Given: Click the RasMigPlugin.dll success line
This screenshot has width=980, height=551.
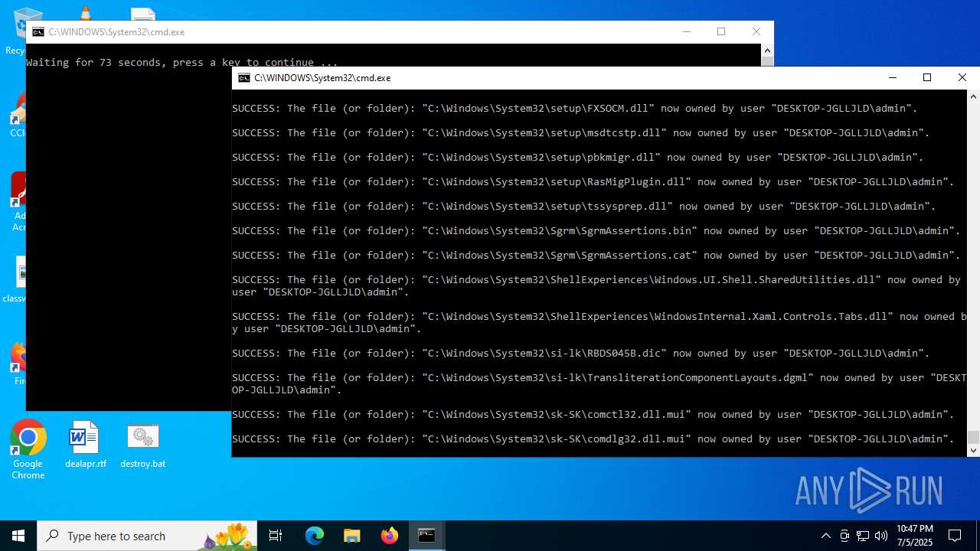Looking at the screenshot, I should [593, 182].
